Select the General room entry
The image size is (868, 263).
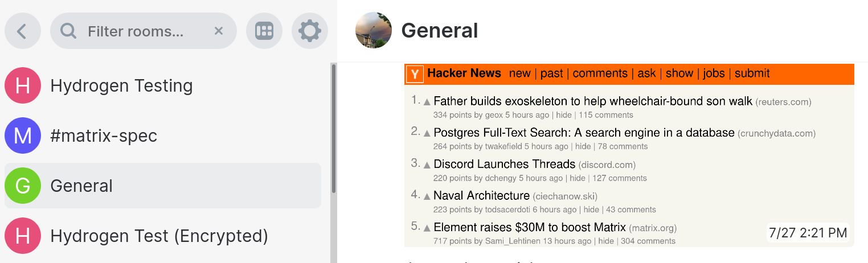point(163,186)
